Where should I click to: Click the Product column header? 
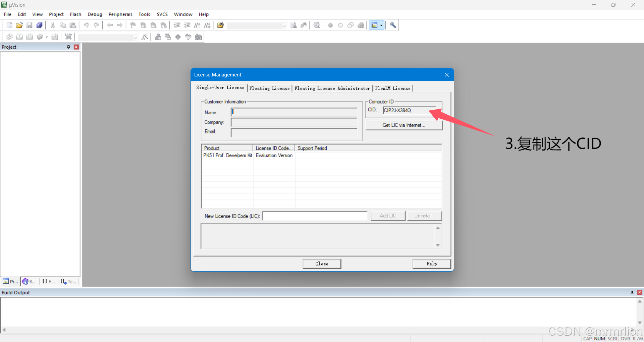[227, 148]
